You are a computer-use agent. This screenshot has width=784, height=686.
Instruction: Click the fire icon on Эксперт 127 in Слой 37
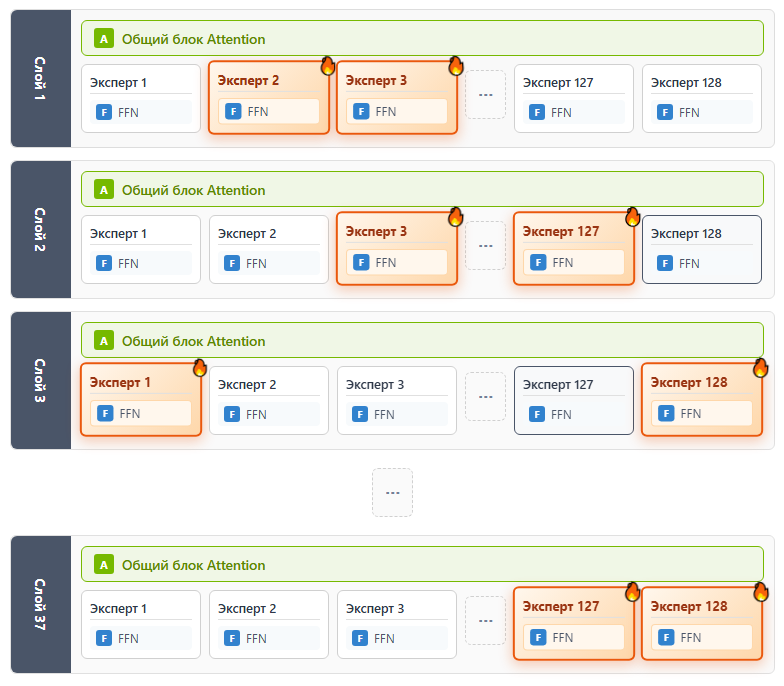632,592
